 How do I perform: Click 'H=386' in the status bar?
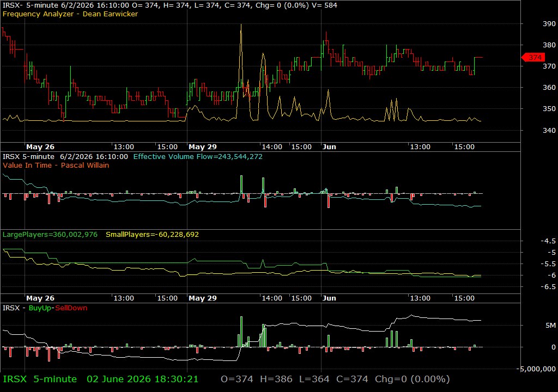coord(276,379)
